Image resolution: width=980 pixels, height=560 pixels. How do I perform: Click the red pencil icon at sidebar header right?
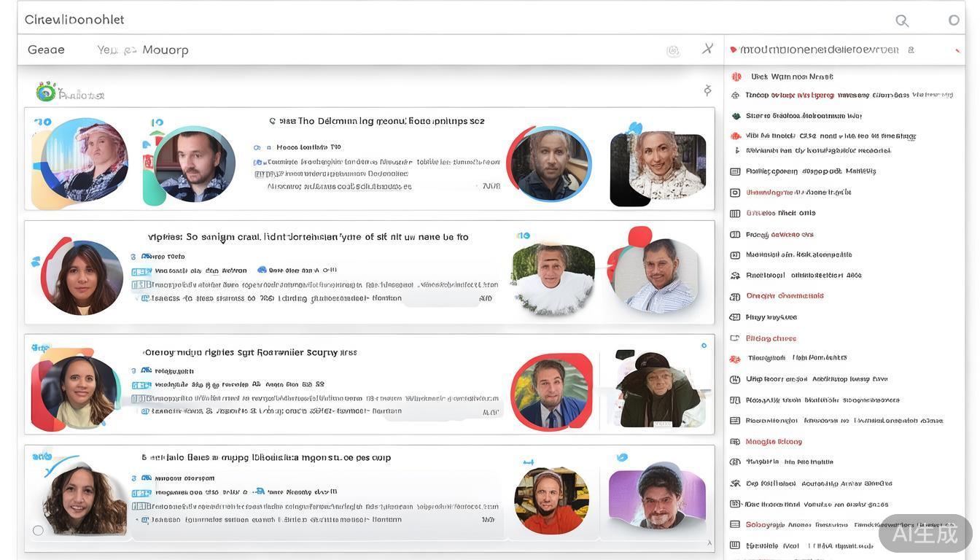[x=957, y=50]
